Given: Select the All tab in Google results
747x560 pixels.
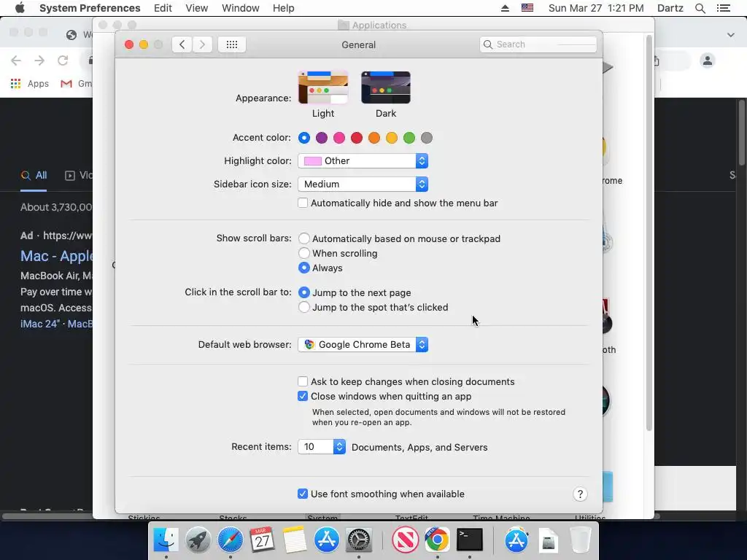Looking at the screenshot, I should click(34, 175).
